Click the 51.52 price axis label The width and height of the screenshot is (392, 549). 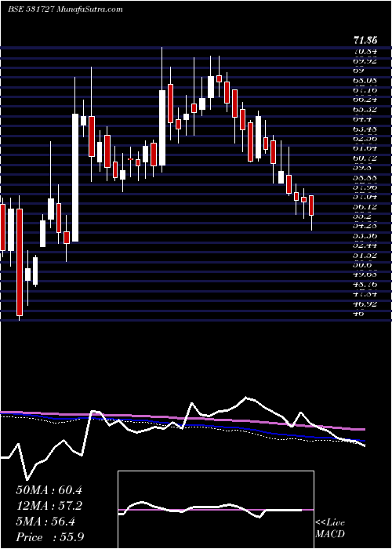(x=365, y=256)
